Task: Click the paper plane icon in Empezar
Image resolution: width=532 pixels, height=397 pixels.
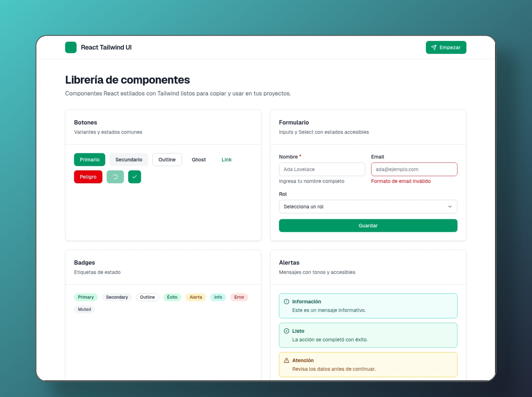Action: tap(434, 47)
